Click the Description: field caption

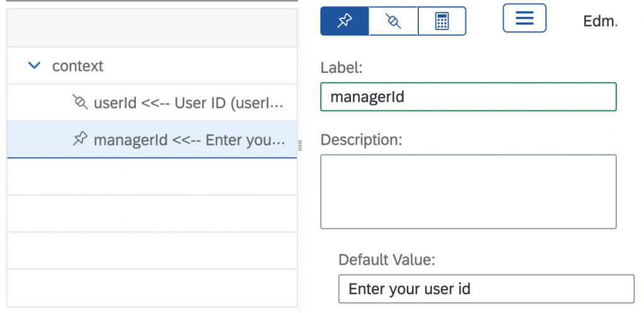pos(361,140)
